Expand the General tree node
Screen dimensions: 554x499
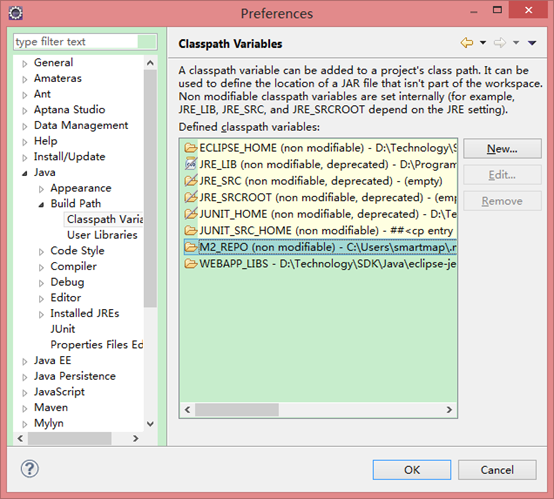point(24,64)
